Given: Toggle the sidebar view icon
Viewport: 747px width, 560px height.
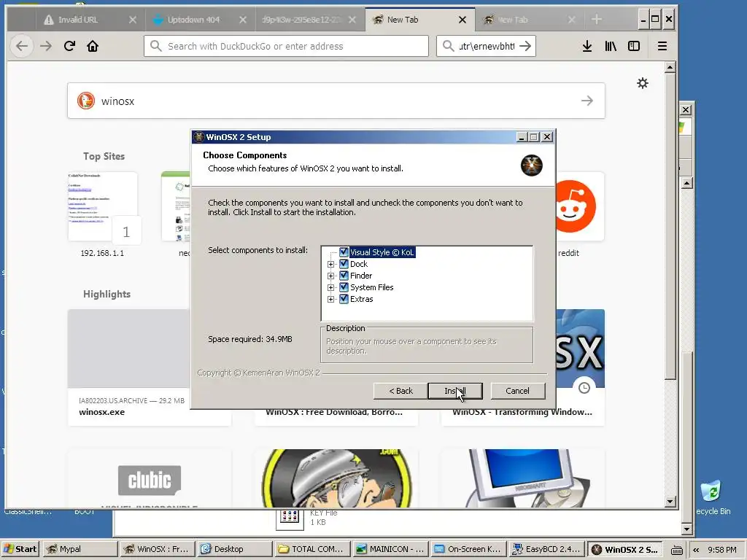Looking at the screenshot, I should coord(634,46).
